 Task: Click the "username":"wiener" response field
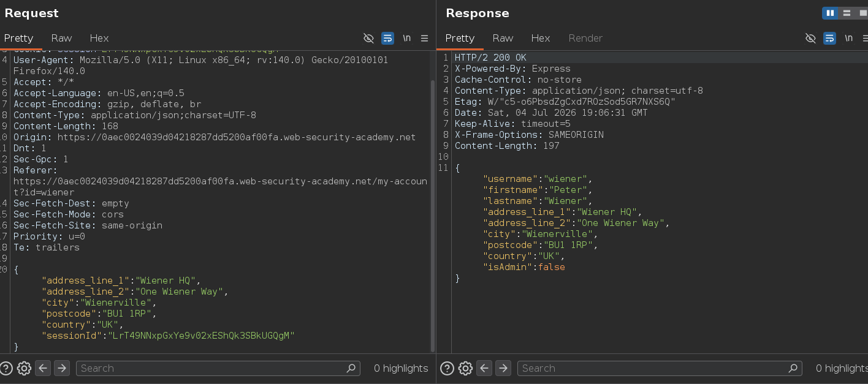pyautogui.click(x=537, y=179)
